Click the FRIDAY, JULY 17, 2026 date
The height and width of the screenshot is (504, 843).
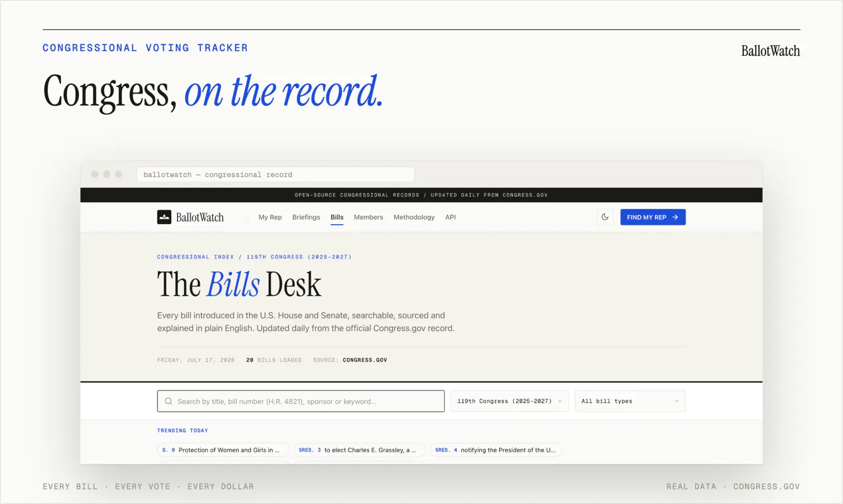(196, 360)
